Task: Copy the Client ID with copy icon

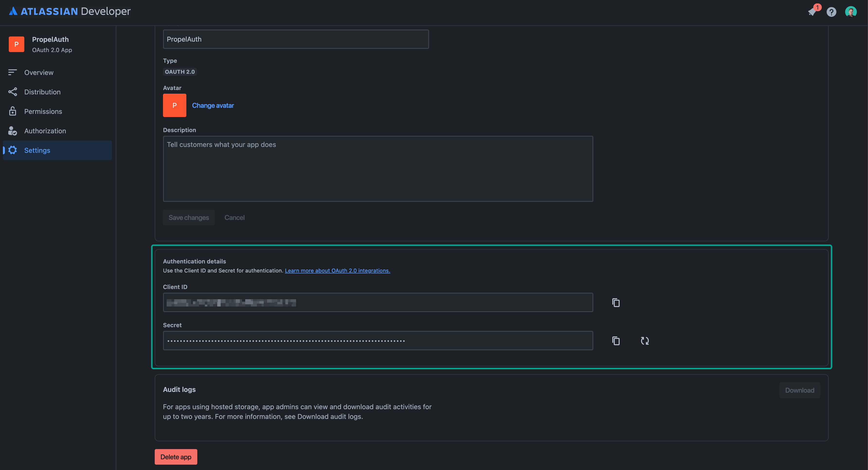Action: click(616, 303)
